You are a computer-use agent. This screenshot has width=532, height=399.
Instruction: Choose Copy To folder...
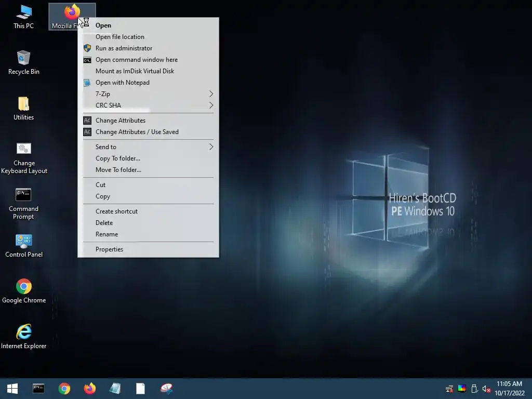pos(148,158)
